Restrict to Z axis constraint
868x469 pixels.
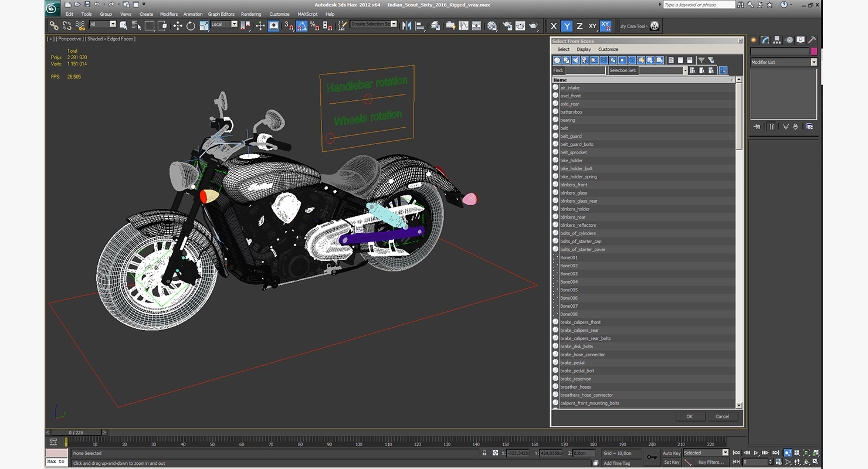pyautogui.click(x=579, y=26)
